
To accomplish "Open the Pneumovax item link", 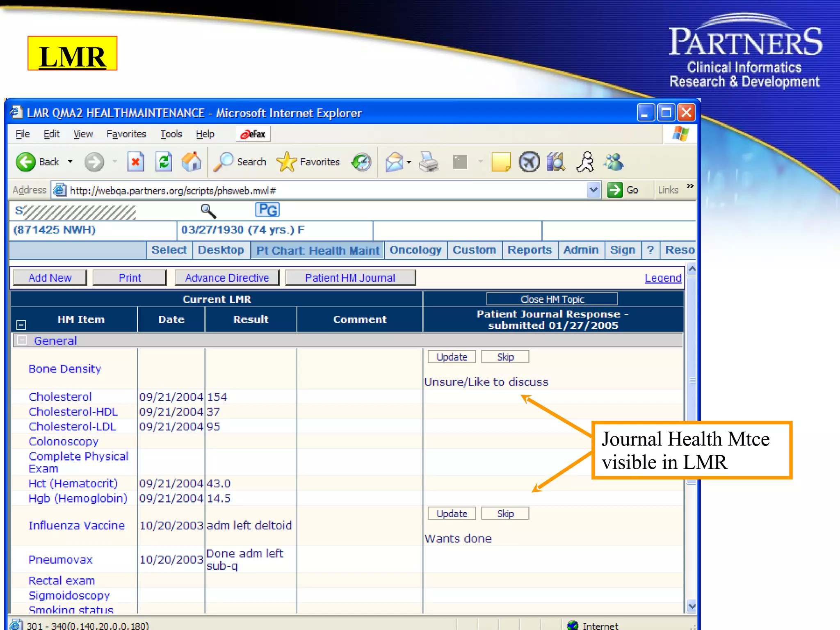I will [x=61, y=559].
